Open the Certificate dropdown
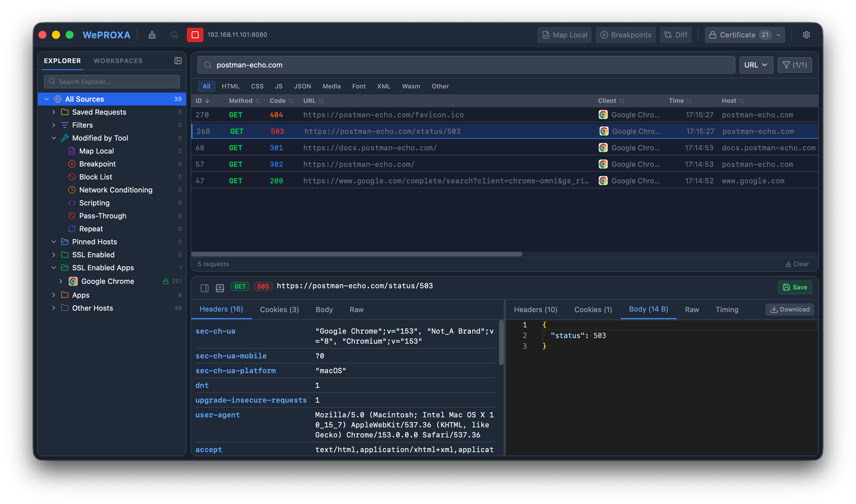This screenshot has height=504, width=856. coord(745,35)
